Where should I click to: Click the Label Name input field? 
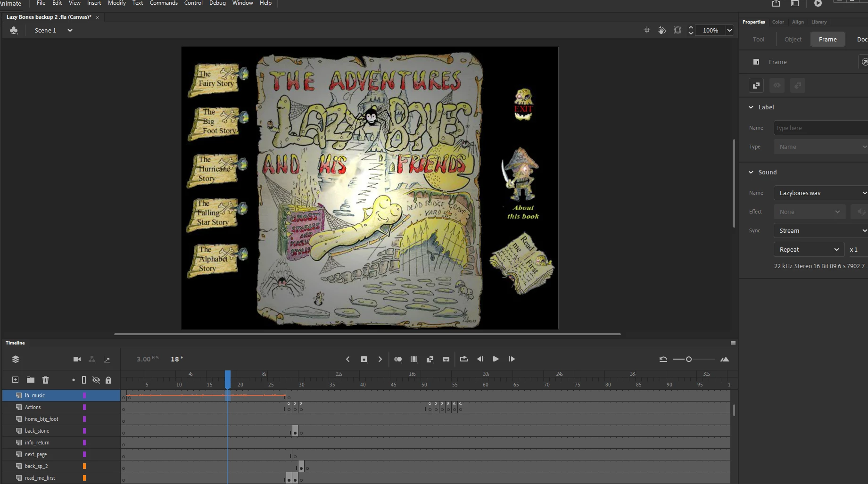[x=821, y=128]
